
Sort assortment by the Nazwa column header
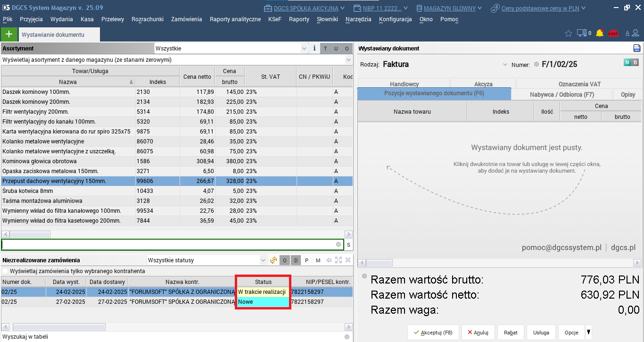click(x=68, y=82)
